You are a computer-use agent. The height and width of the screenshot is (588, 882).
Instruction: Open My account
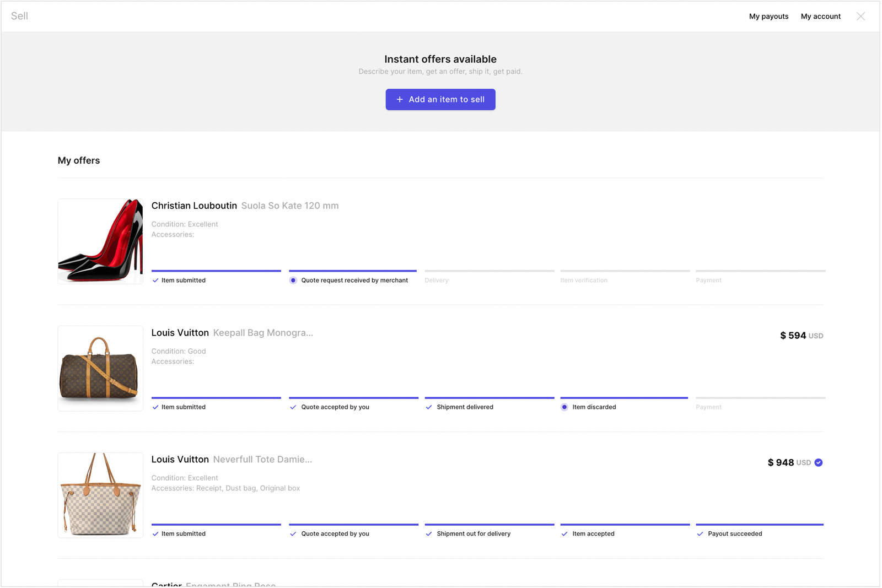click(x=820, y=16)
